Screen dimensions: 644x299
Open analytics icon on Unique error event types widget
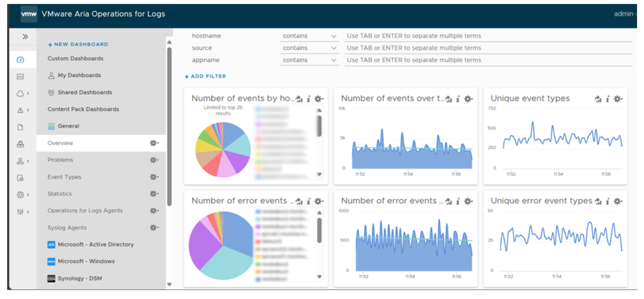(598, 201)
